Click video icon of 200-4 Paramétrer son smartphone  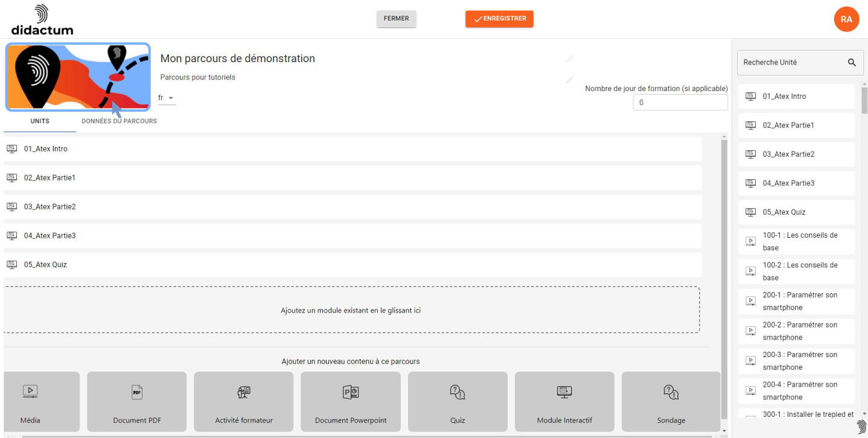[751, 390]
